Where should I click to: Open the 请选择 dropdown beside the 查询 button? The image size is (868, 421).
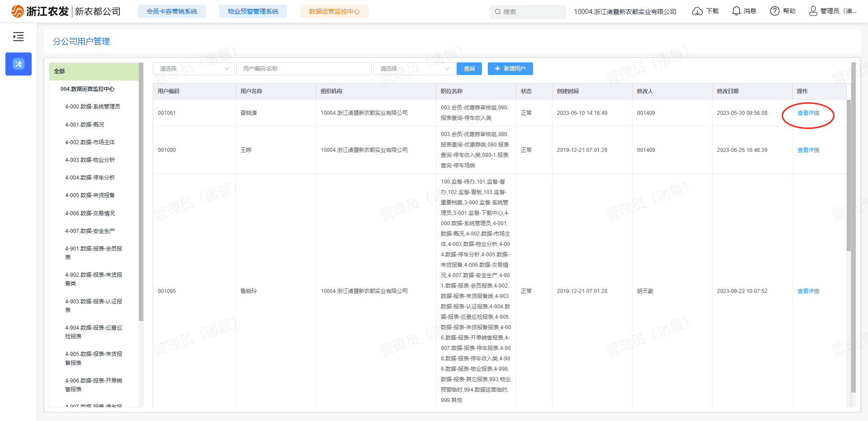(414, 69)
